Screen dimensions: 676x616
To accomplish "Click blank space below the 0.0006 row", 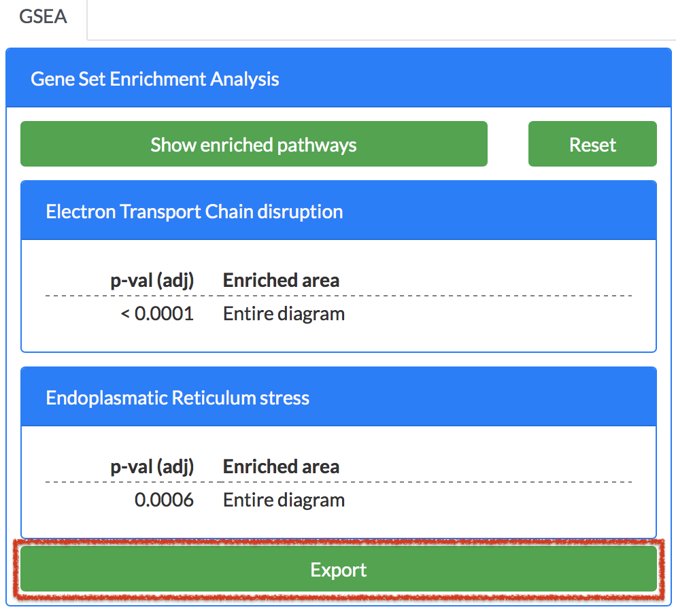I will [338, 524].
